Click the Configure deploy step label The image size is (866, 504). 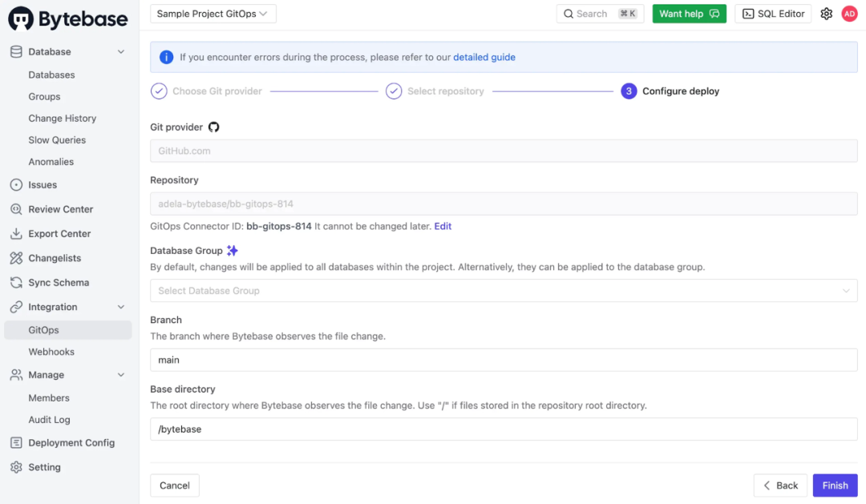tap(681, 91)
